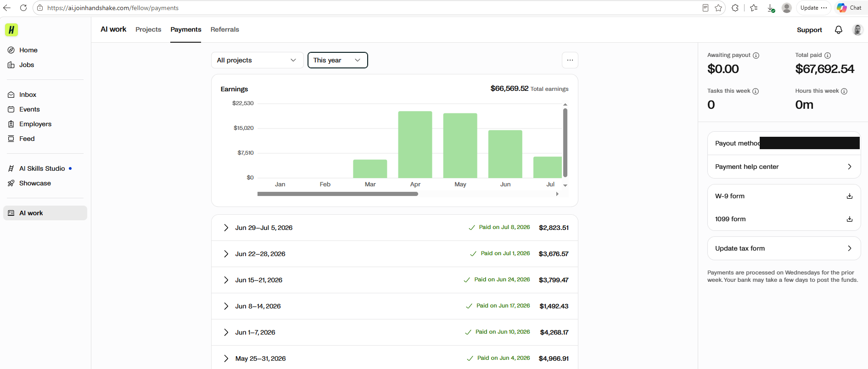Open the All projects dropdown
868x369 pixels.
257,60
